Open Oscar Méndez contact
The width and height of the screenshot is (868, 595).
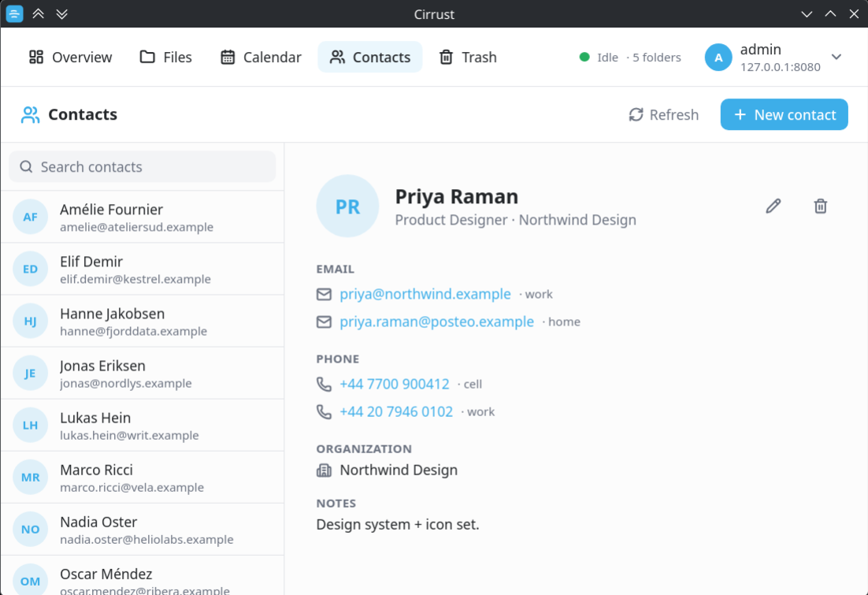pyautogui.click(x=143, y=575)
